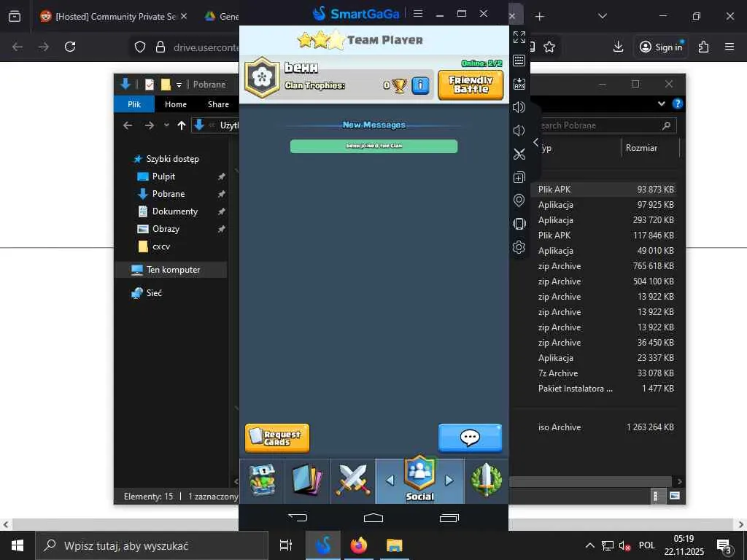Open SmartGaGa keyboard mapping icon
The height and width of the screenshot is (560, 747).
519,61
